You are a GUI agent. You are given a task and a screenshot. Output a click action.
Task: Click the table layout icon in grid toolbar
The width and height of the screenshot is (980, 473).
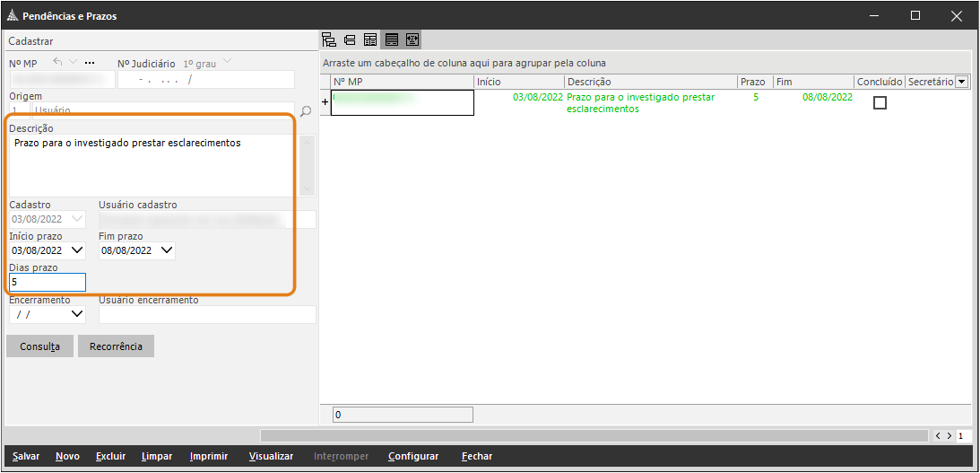369,39
